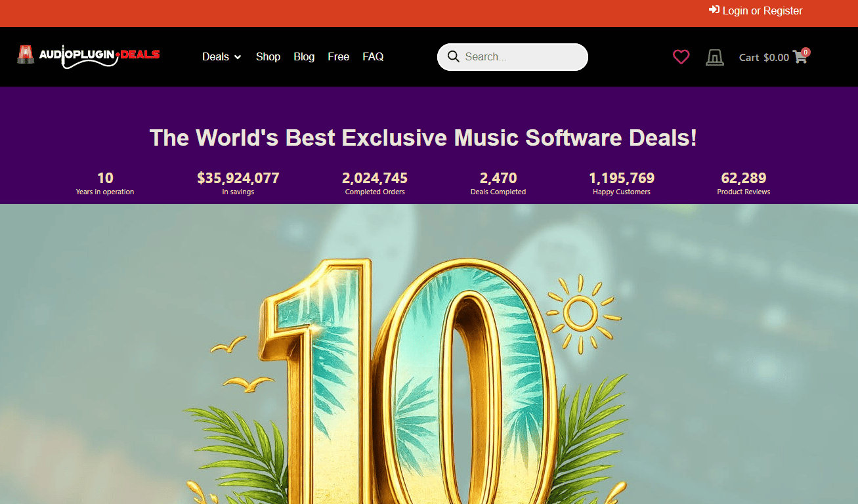This screenshot has width=858, height=504.
Task: Click the 10th anniversary banner image
Action: [x=429, y=354]
